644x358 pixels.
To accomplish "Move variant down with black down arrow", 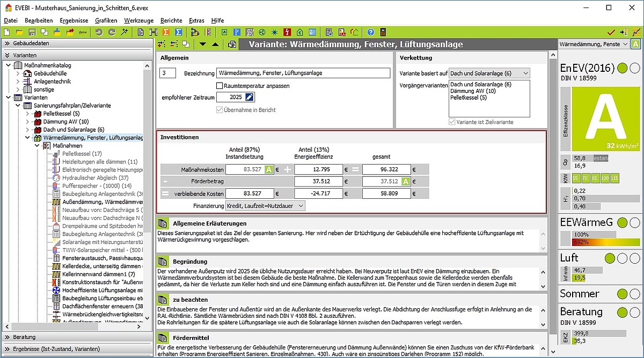I will click(x=203, y=44).
